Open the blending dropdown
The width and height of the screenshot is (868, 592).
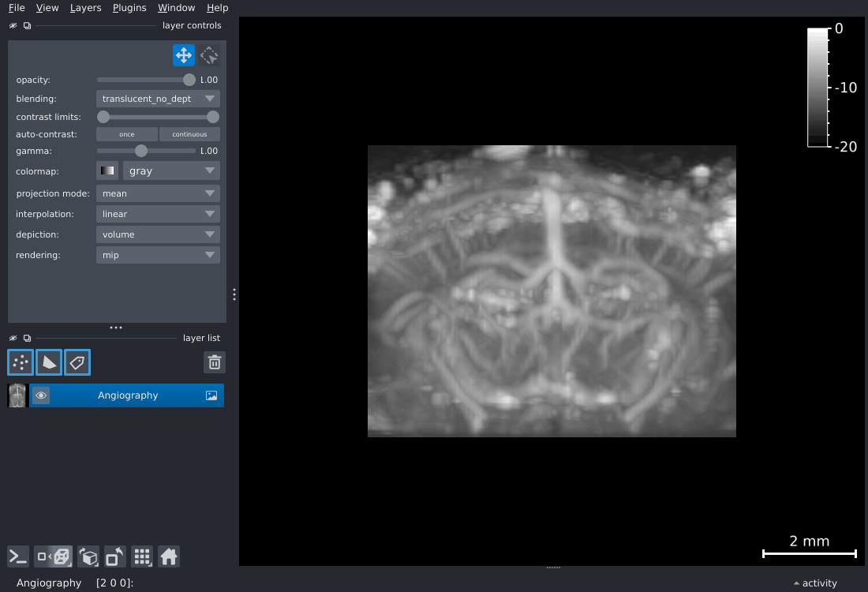pos(158,99)
